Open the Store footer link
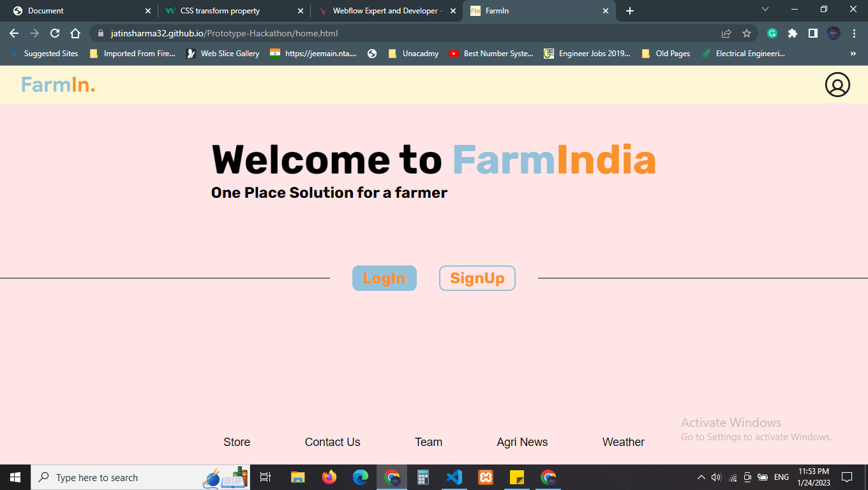This screenshot has width=868, height=490. click(x=237, y=442)
